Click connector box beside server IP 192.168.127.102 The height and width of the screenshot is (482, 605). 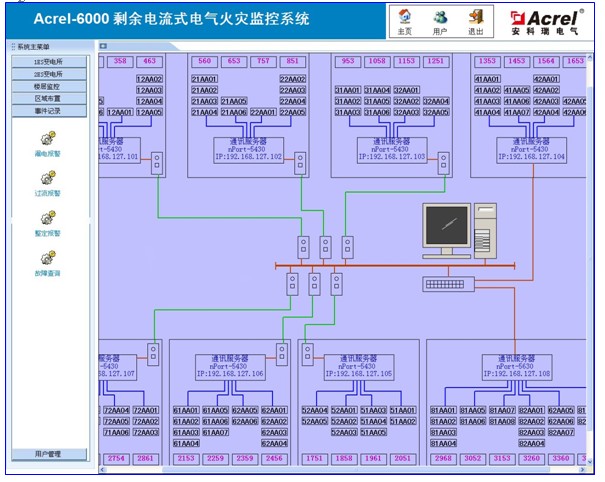click(300, 161)
